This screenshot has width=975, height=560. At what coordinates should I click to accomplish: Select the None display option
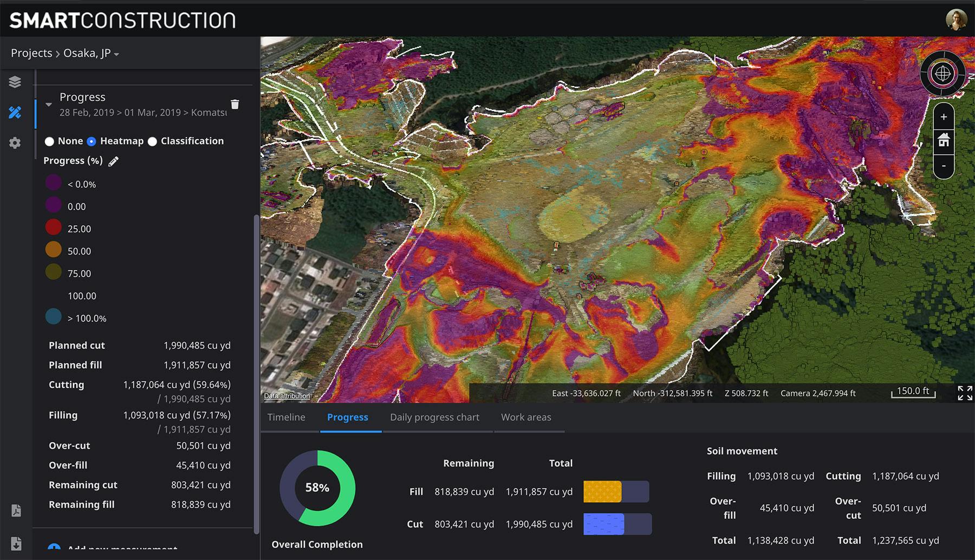(50, 141)
